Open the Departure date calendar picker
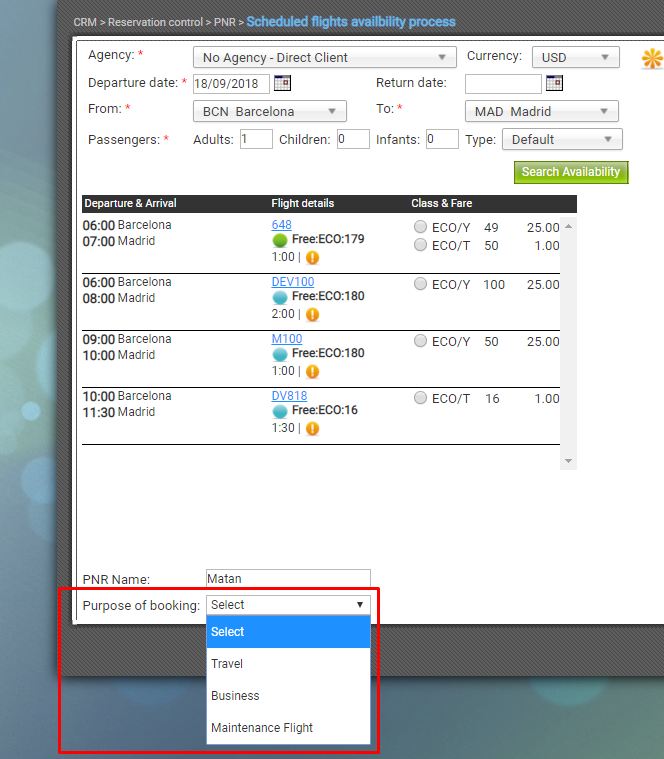664x759 pixels. [282, 83]
